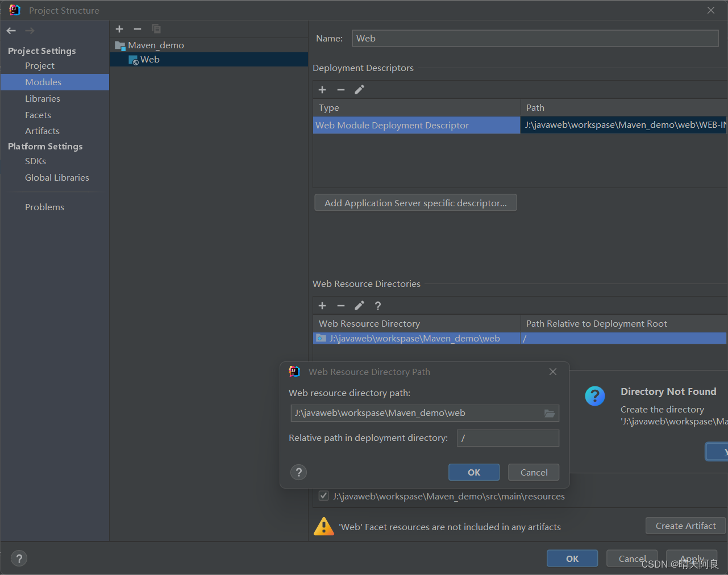The height and width of the screenshot is (575, 728).
Task: Add a deployment descriptor with plus icon
Action: [x=322, y=90]
